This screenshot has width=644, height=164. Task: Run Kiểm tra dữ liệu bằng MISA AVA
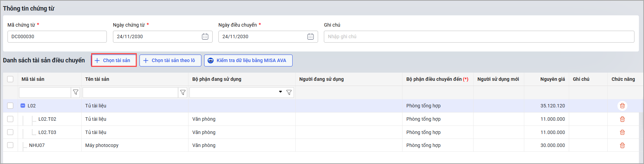(248, 60)
